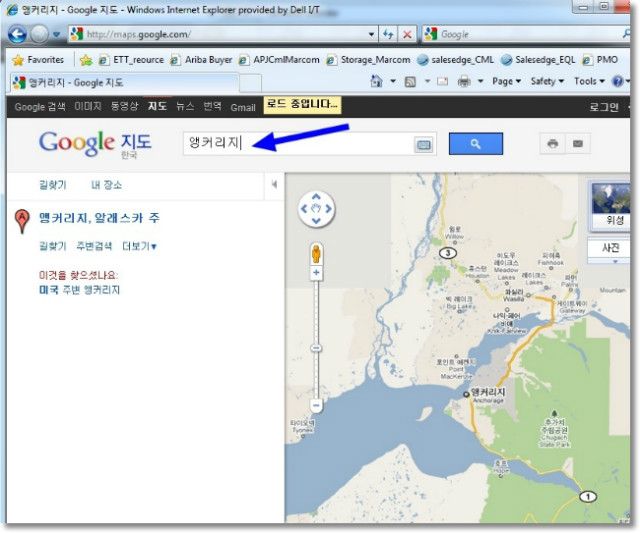Image resolution: width=640 pixels, height=533 pixels.
Task: Click the 로그인 sign-in link
Action: (x=604, y=107)
